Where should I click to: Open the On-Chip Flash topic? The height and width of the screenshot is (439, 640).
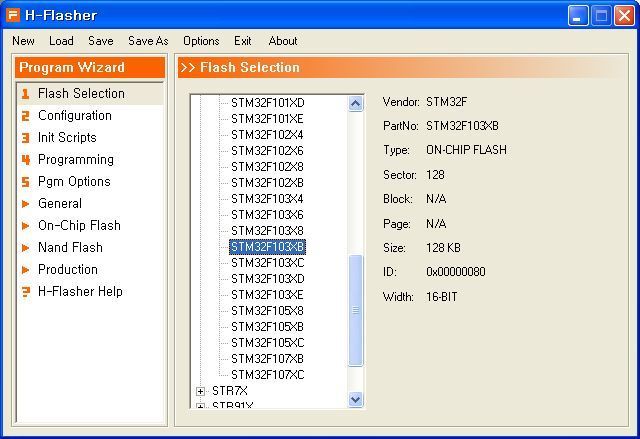tap(79, 226)
